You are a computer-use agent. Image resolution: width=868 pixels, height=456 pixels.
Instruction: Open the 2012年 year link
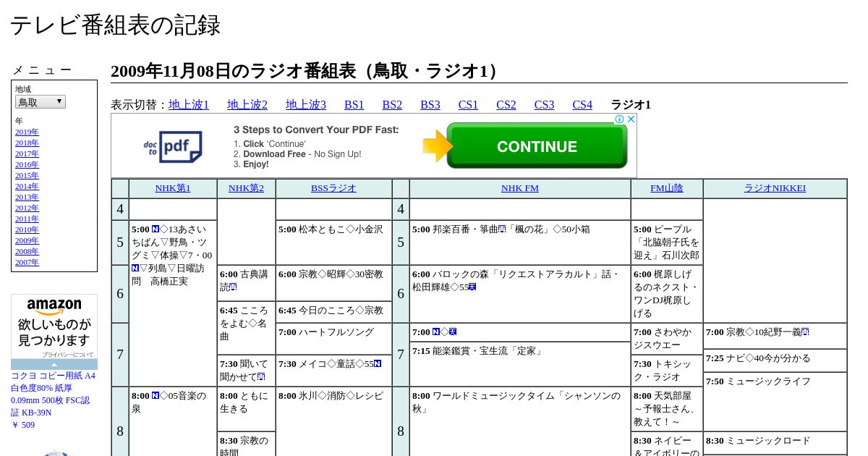pos(27,208)
